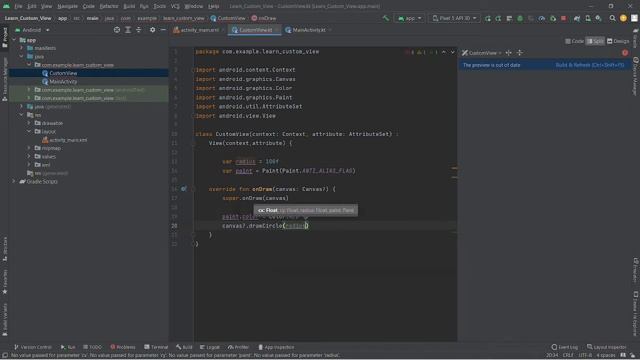Open the Android project view dropdown
Viewport: 640px width, 360px height.
(x=32, y=30)
